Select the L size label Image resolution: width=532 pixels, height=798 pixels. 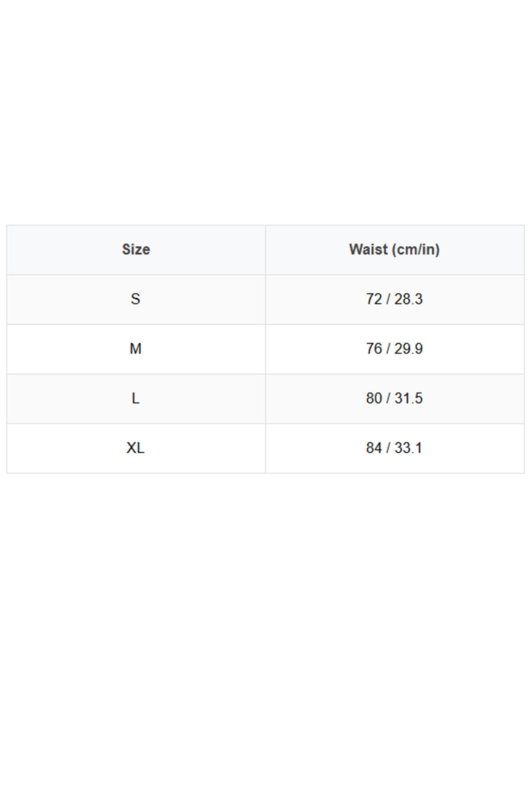click(x=135, y=399)
